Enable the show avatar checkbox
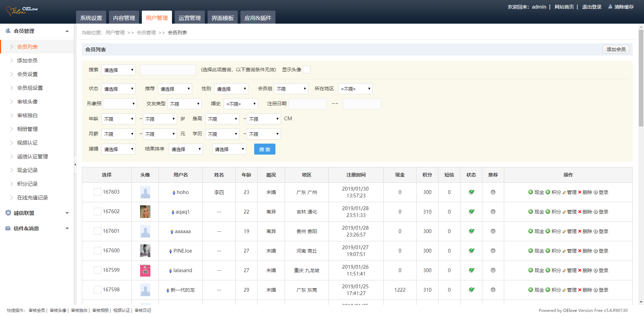 click(307, 70)
